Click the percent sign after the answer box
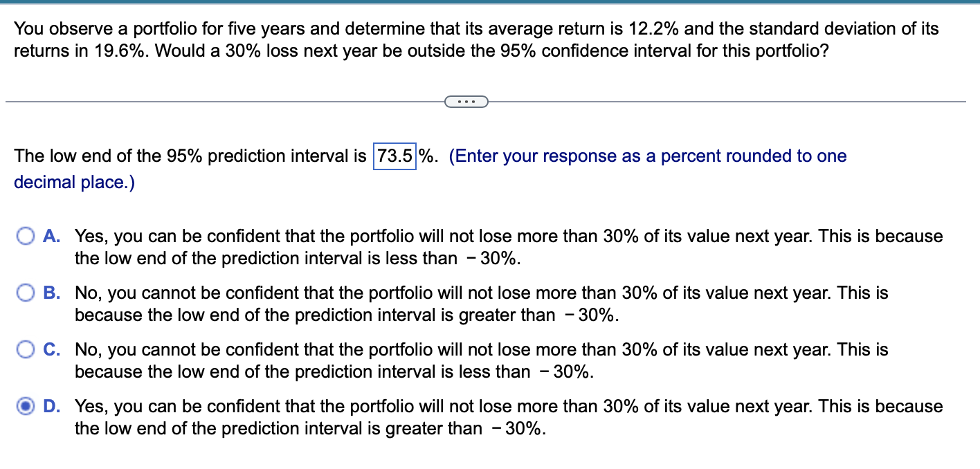 (425, 156)
